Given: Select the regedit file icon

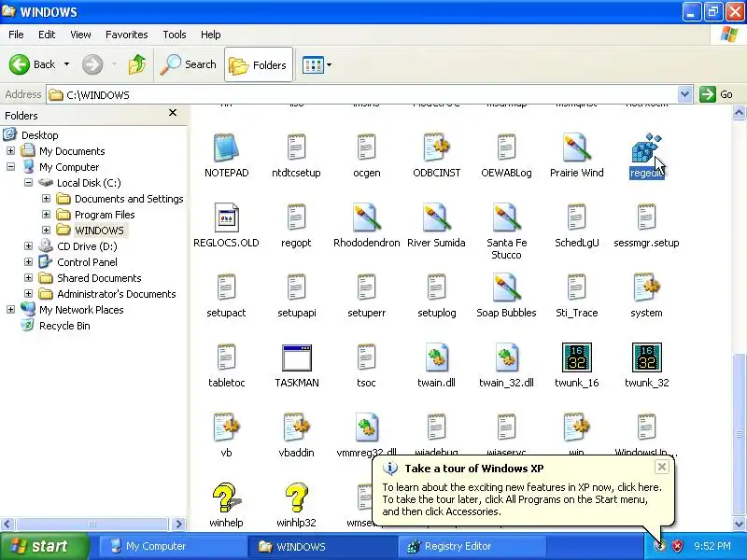Looking at the screenshot, I should coord(646,148).
